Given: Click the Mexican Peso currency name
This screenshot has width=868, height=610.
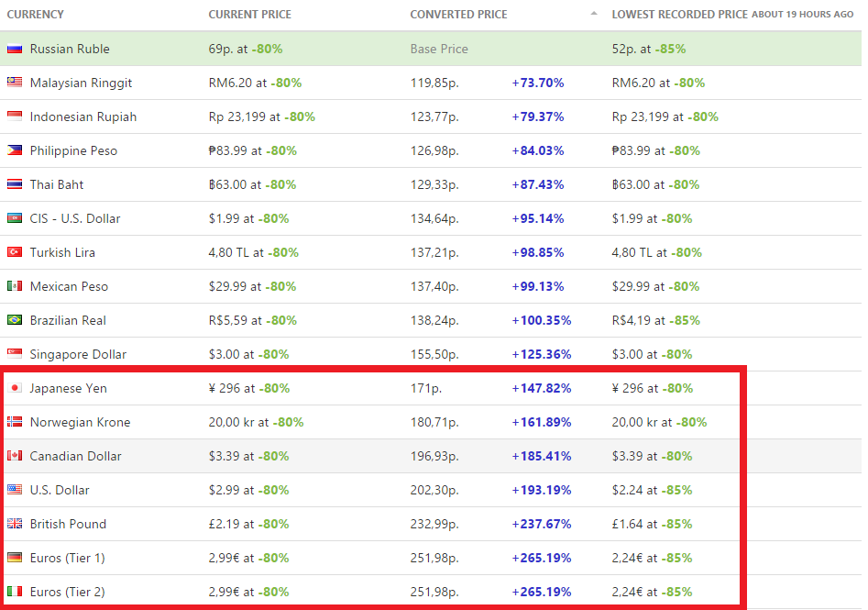Looking at the screenshot, I should click(69, 286).
